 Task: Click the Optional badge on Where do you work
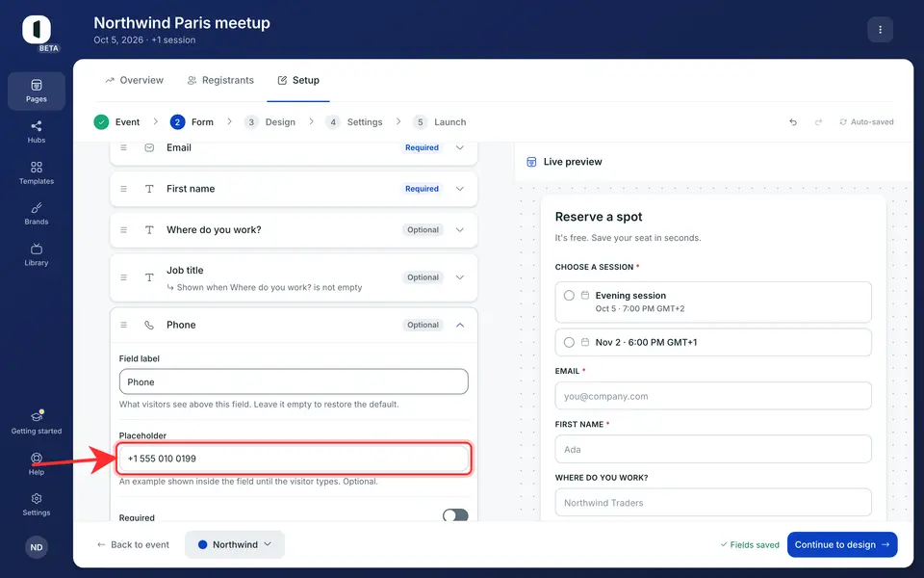point(423,230)
